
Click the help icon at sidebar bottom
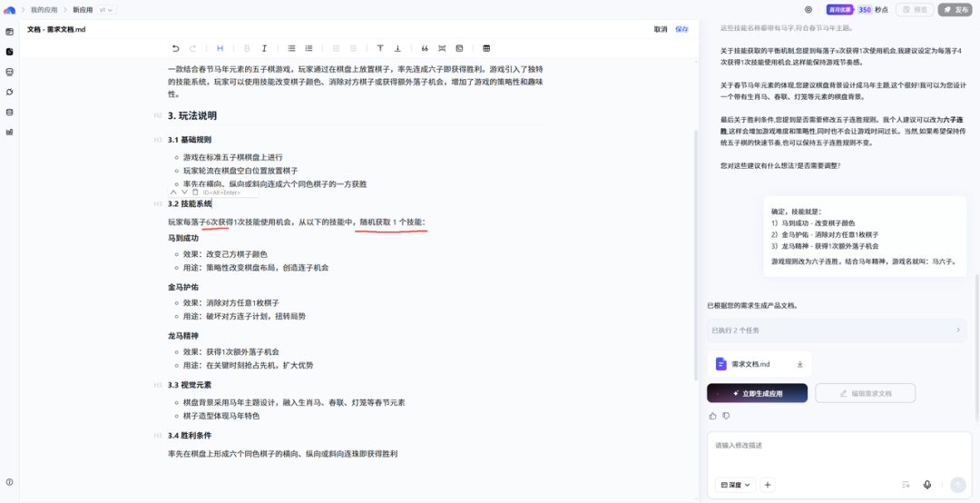(x=9, y=482)
